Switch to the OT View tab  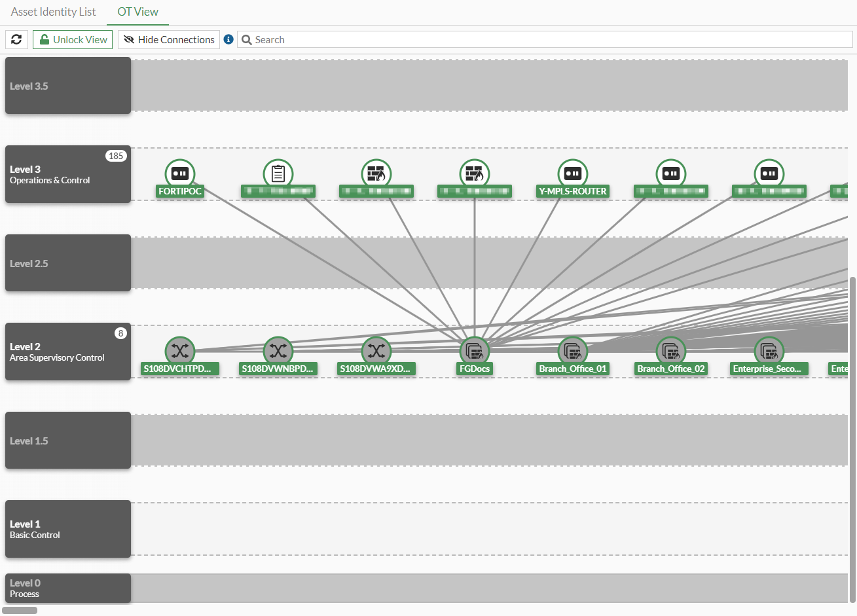pos(137,12)
